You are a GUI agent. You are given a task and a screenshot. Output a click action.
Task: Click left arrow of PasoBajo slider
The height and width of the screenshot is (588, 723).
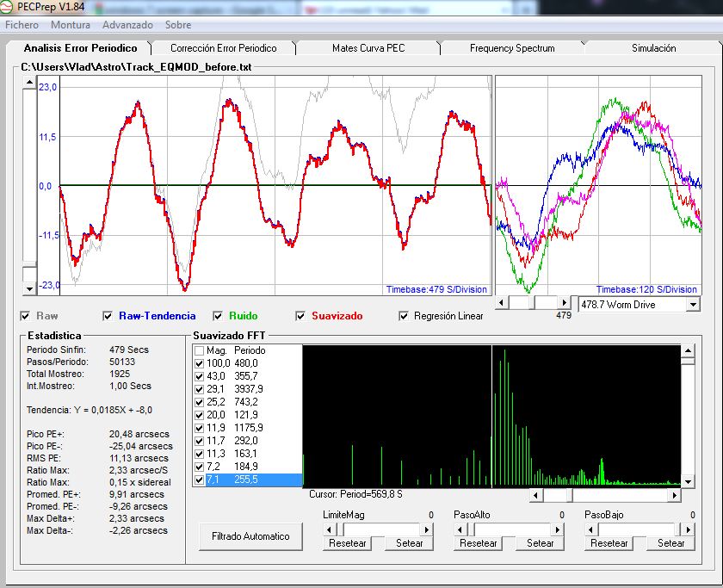point(591,530)
